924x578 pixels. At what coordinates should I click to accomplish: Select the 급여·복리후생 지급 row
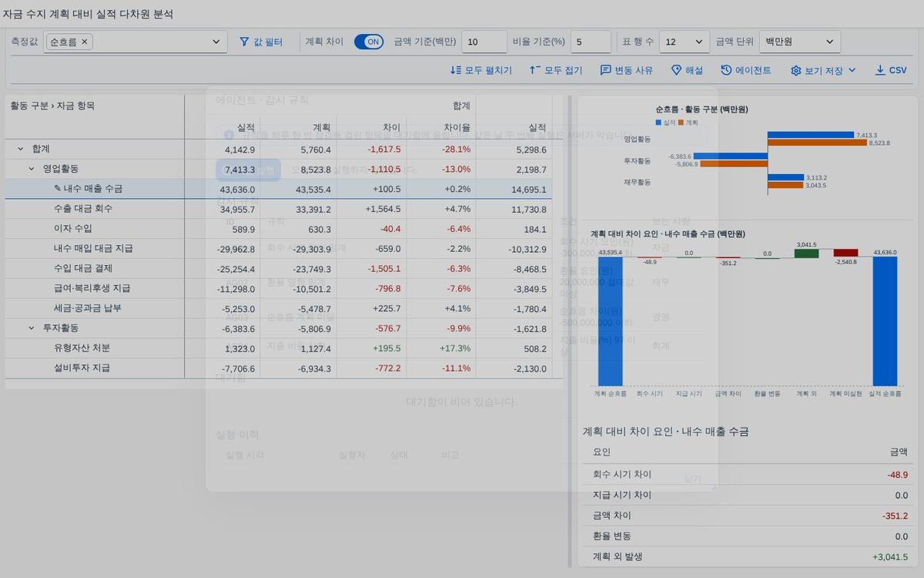click(x=279, y=288)
